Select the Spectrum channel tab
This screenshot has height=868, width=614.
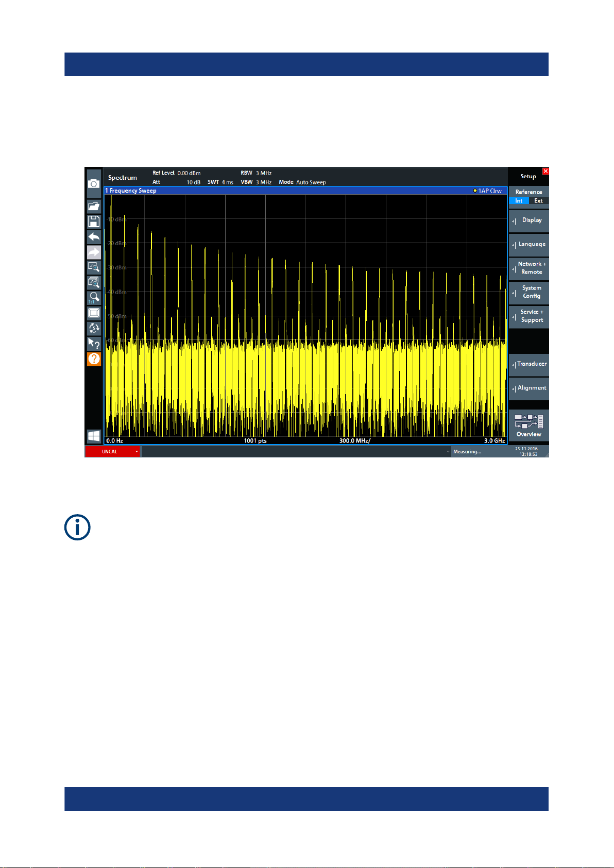click(x=123, y=178)
